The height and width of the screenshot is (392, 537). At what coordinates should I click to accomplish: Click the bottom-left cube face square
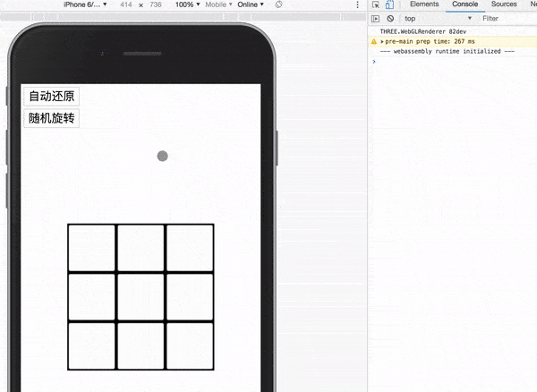[x=91, y=346]
